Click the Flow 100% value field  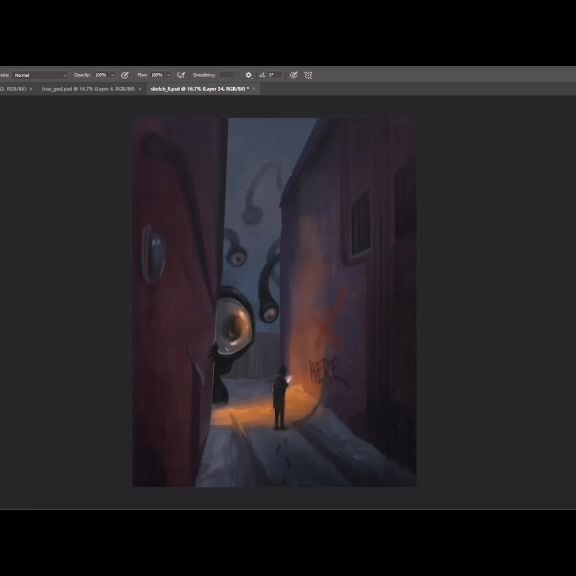click(x=157, y=75)
